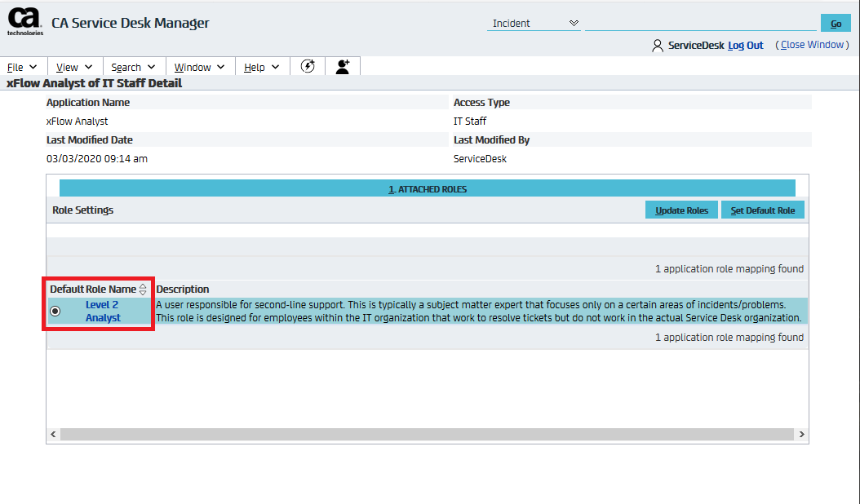Screen dimensions: 860x504
Task: Click the IT Staff access type value
Action: tap(470, 122)
